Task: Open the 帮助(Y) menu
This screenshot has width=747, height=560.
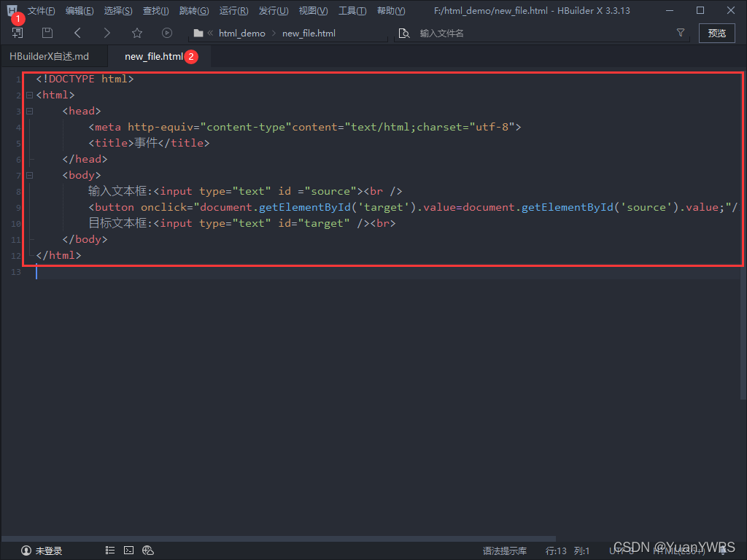Action: coord(391,10)
